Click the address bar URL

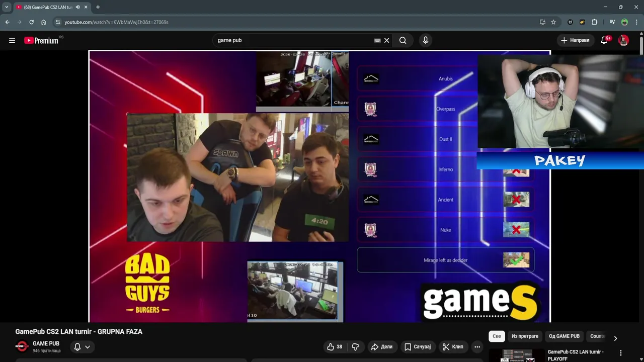pyautogui.click(x=116, y=22)
